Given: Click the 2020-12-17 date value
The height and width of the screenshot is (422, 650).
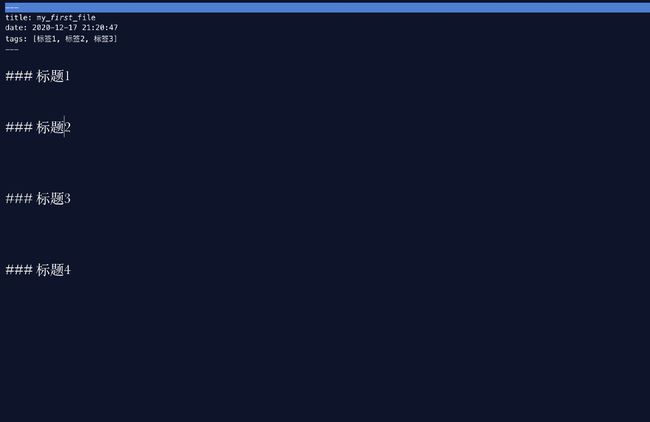Looking at the screenshot, I should tap(57, 28).
